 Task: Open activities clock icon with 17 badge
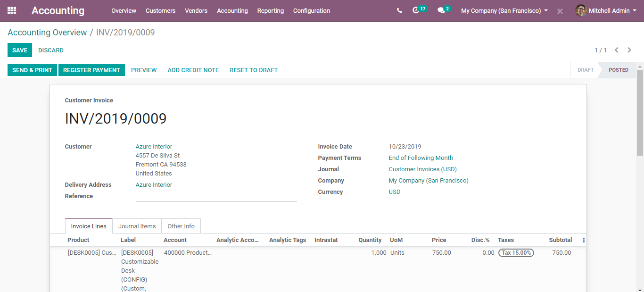tap(415, 10)
